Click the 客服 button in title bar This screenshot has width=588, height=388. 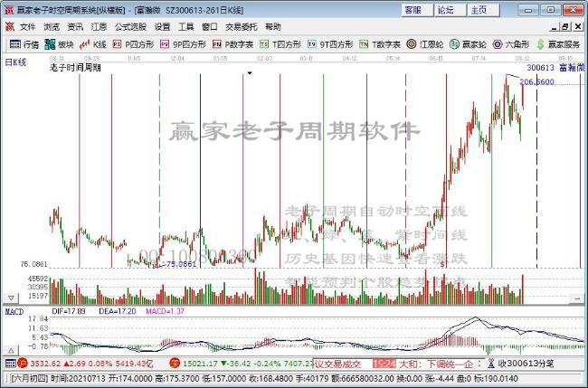coord(417,10)
